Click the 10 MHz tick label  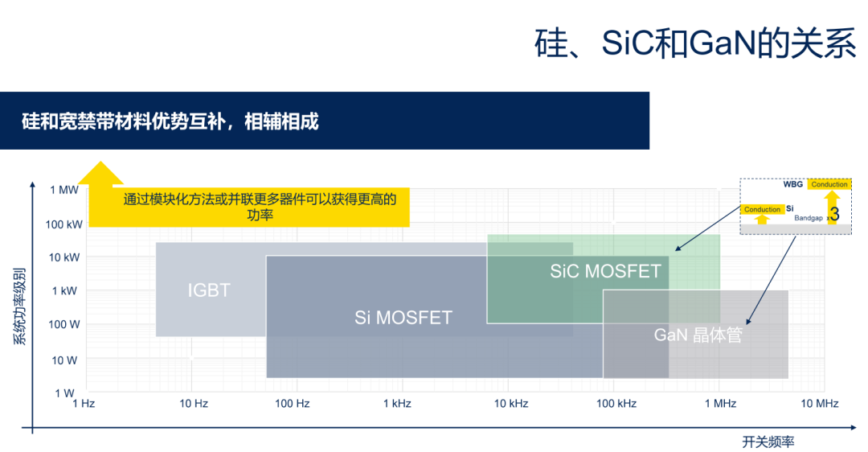click(820, 403)
